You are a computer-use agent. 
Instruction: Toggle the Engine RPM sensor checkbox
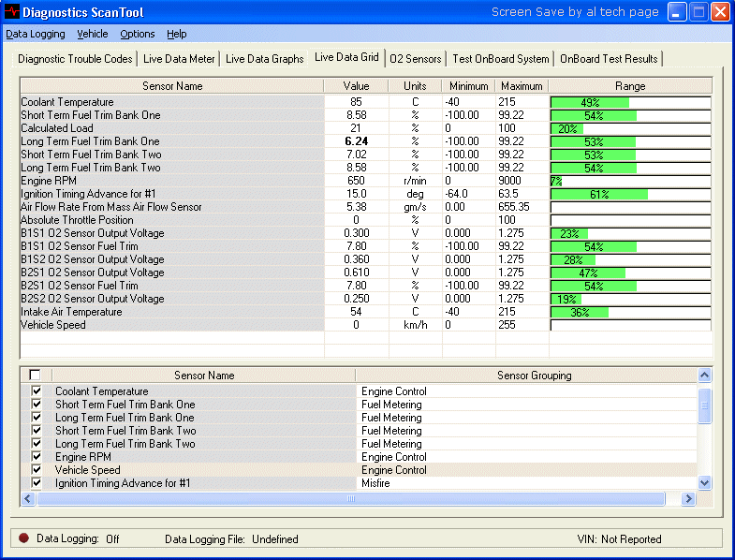click(37, 457)
